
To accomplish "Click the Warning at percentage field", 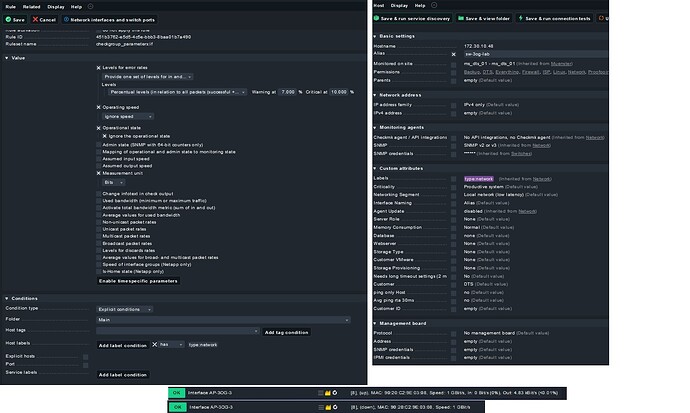I will tap(289, 92).
